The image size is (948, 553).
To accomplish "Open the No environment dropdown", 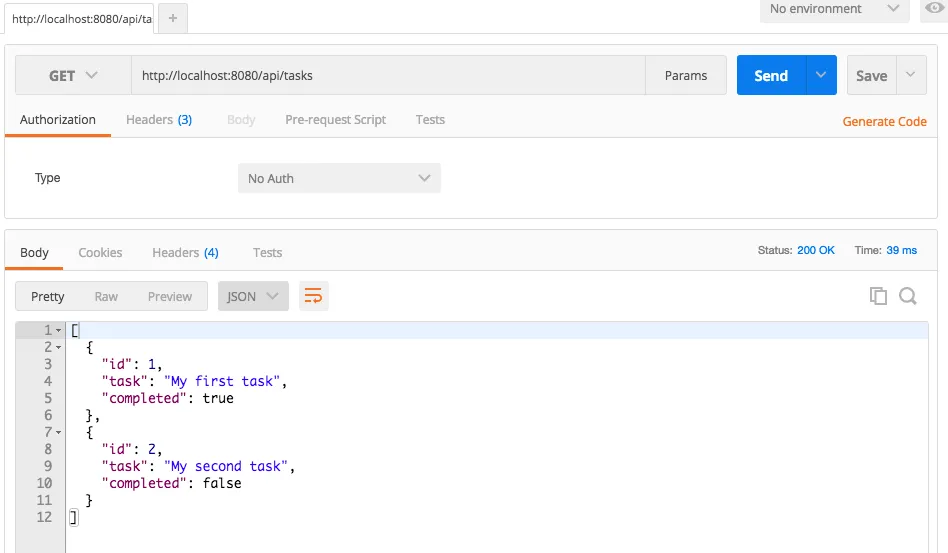I will point(834,9).
